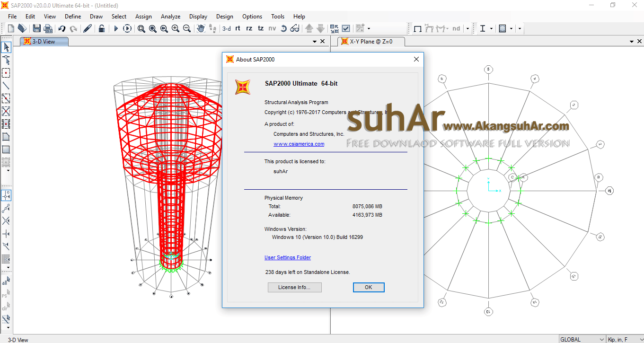Screen dimensions: 644x343
Task: Click the rt view toolbar button
Action: pyautogui.click(x=238, y=28)
